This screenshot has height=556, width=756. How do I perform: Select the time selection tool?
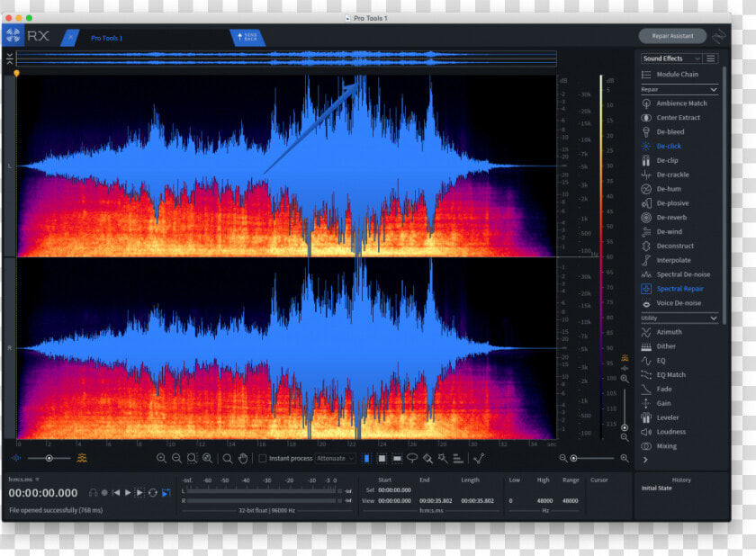click(367, 458)
